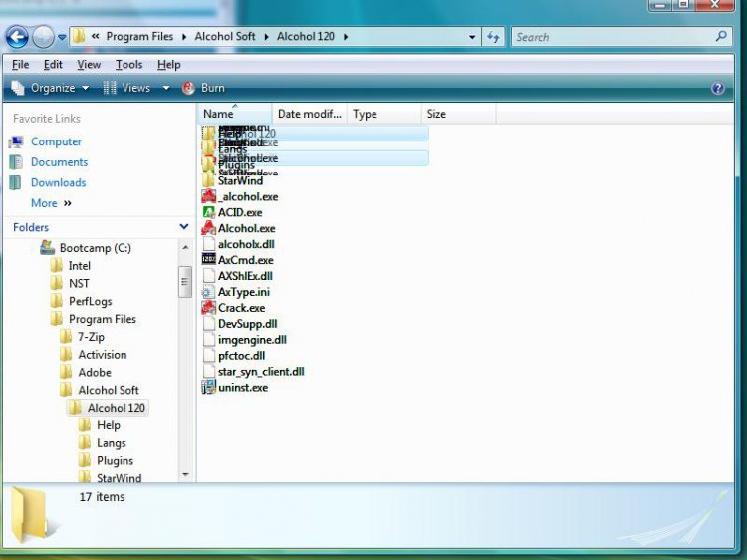Screen dimensions: 747x560
Task: Show More favorite links
Action: pyautogui.click(x=51, y=203)
